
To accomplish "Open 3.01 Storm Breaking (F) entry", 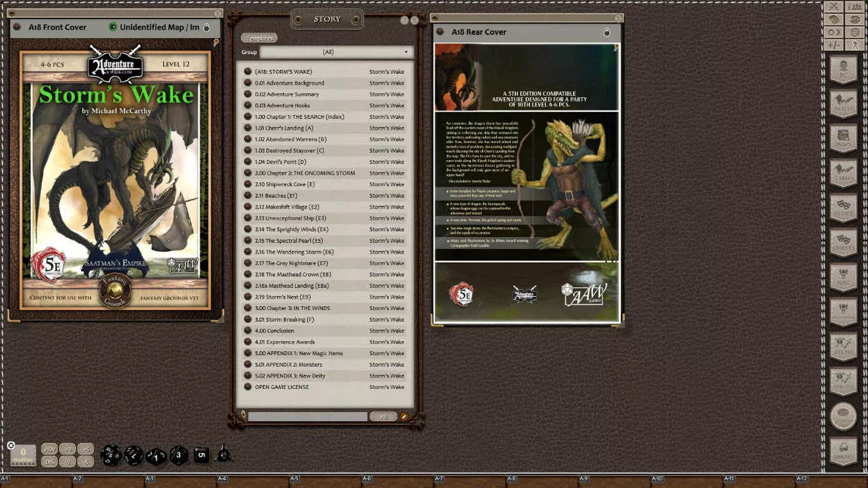I will 325,320.
